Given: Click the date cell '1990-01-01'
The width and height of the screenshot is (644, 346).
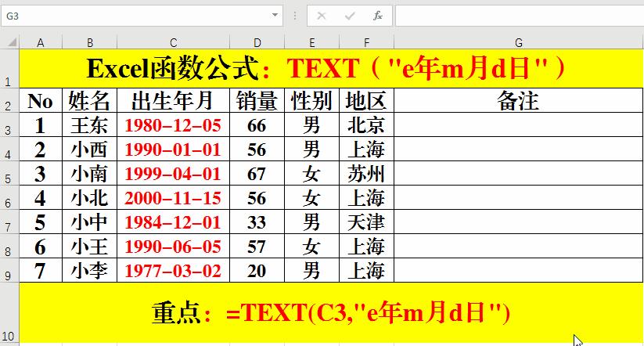Looking at the screenshot, I should point(173,150).
